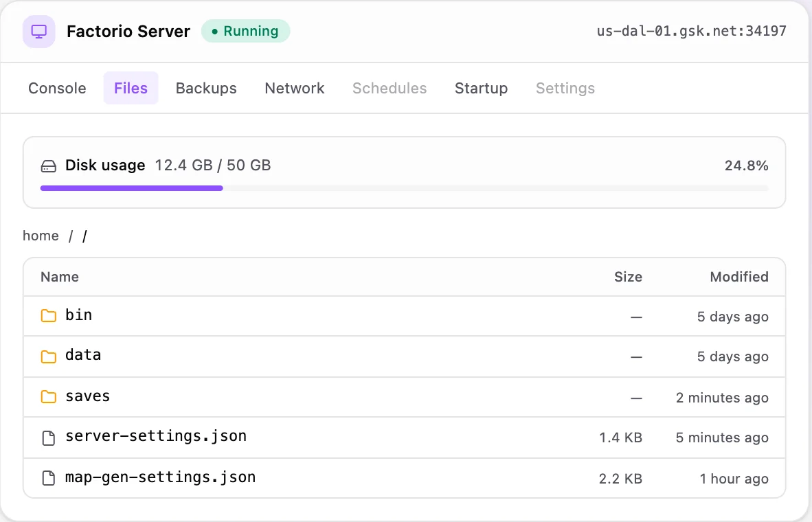
Task: Click the disk usage progress bar
Action: click(405, 188)
